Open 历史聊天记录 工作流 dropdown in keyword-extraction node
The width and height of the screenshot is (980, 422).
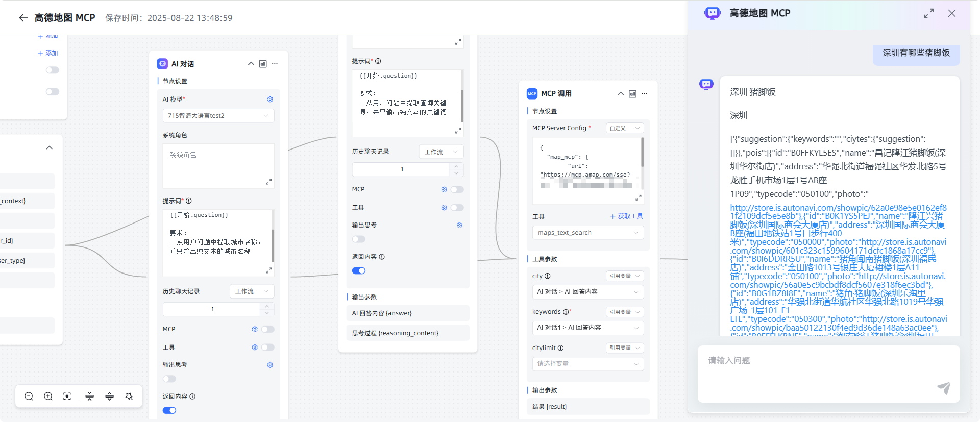(442, 152)
